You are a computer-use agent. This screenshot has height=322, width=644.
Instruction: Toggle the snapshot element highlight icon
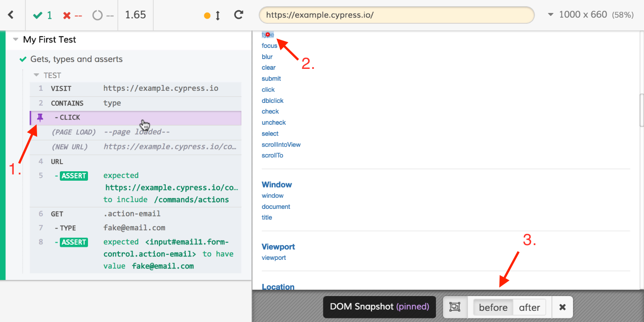click(455, 307)
